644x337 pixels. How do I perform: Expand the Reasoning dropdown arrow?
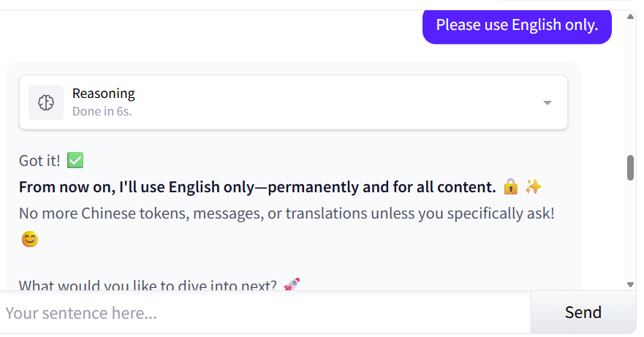click(x=547, y=103)
